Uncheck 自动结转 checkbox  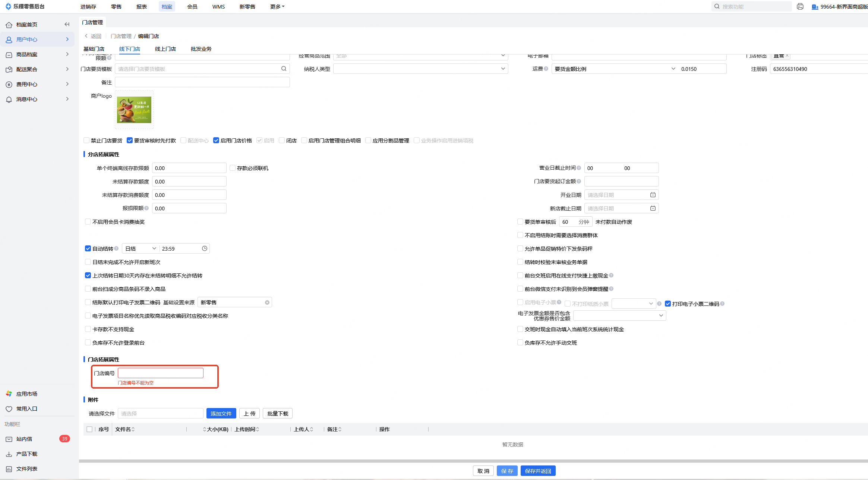(x=88, y=248)
